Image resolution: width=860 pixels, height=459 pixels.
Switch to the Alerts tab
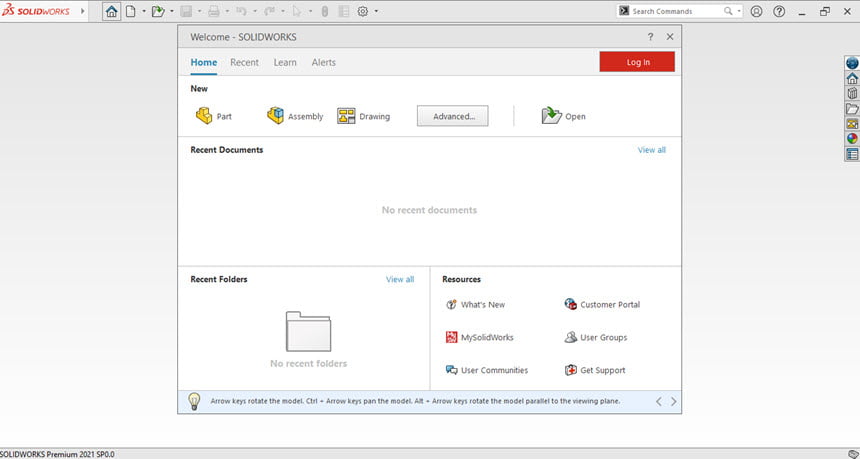coord(324,63)
